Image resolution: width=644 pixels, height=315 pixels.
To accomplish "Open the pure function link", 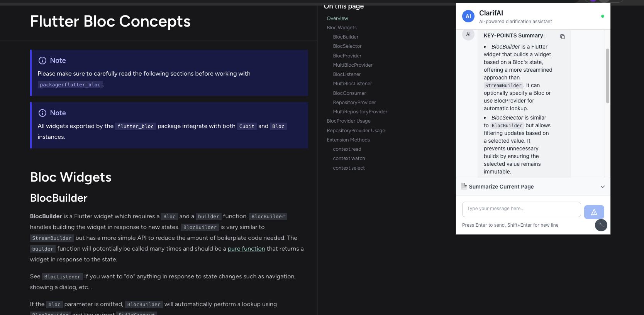I will pos(246,249).
